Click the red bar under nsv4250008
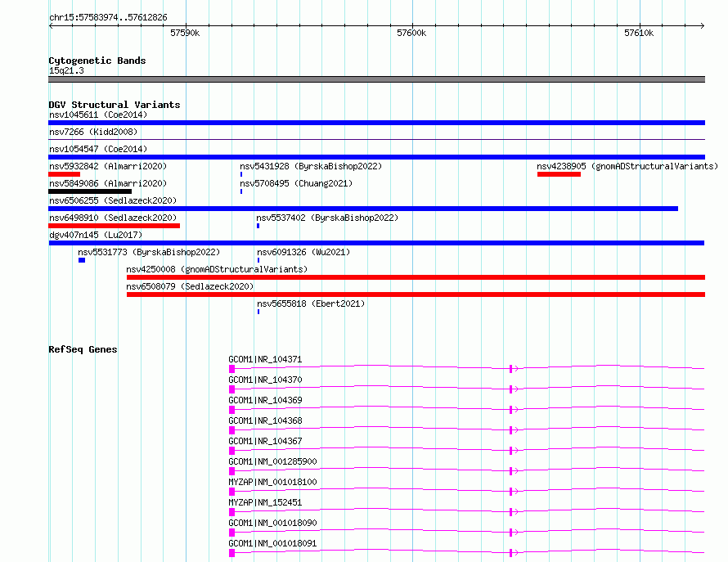Viewport: 728px width, 562px height. click(x=416, y=277)
